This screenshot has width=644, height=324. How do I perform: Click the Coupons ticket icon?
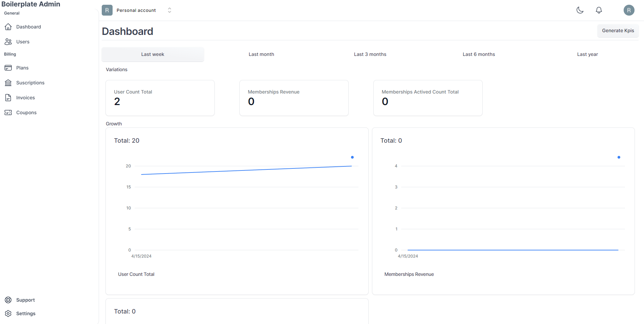(8, 113)
